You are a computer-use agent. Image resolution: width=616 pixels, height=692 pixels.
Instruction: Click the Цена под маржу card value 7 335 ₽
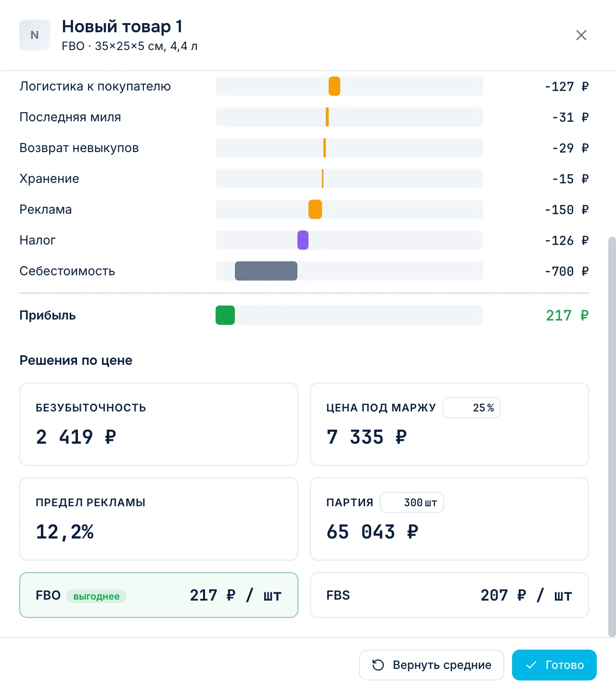pyautogui.click(x=367, y=437)
